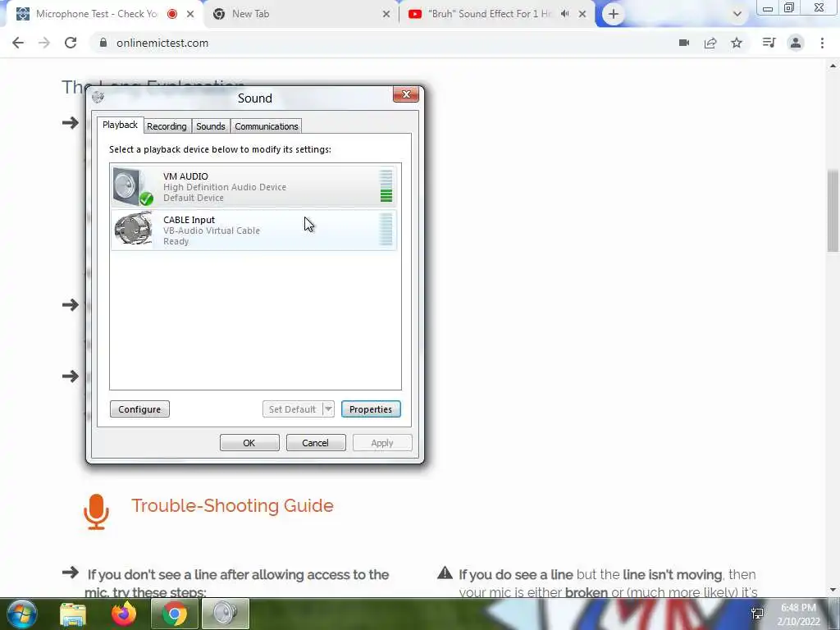Viewport: 840px width, 630px height.
Task: Open the Windows Start button
Action: [21, 614]
